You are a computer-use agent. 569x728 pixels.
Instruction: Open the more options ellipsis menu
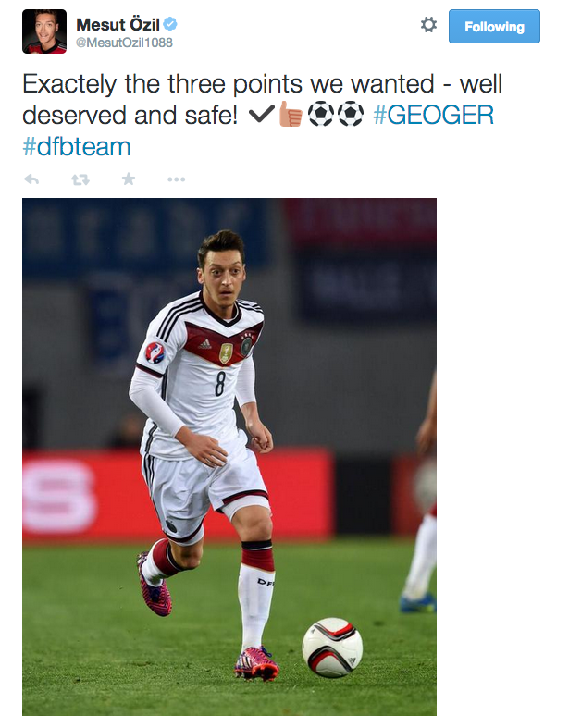click(177, 179)
